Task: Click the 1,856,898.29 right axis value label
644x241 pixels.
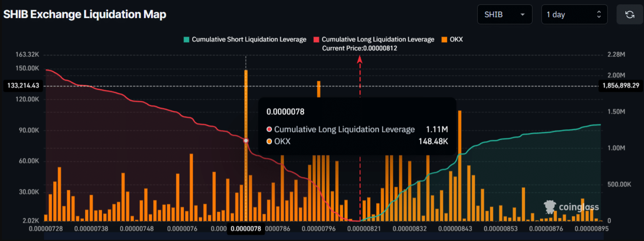Action: (x=621, y=85)
